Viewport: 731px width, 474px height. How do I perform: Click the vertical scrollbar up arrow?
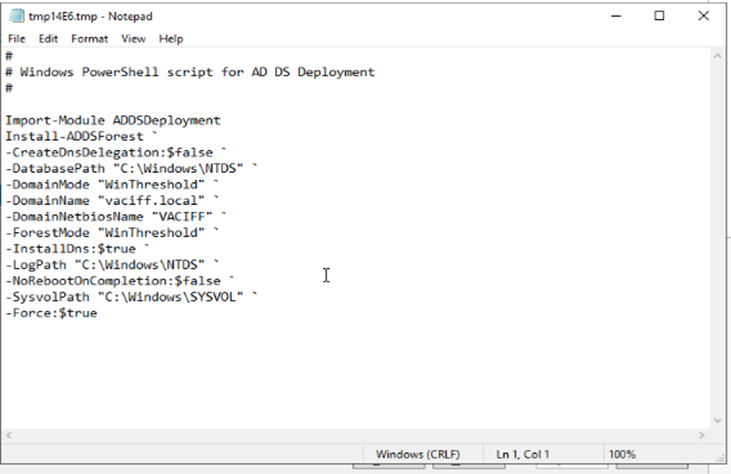click(x=716, y=58)
